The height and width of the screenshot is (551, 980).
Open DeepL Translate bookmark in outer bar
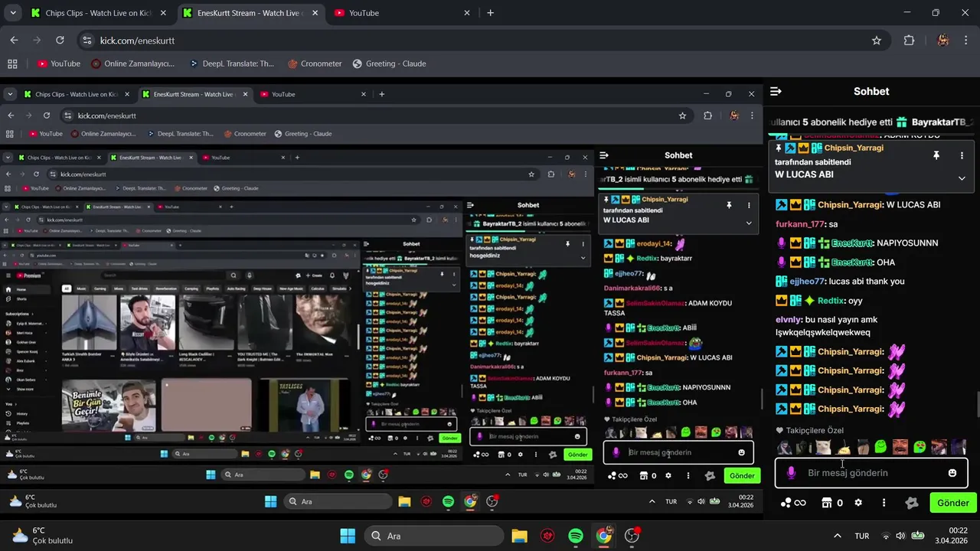[231, 64]
